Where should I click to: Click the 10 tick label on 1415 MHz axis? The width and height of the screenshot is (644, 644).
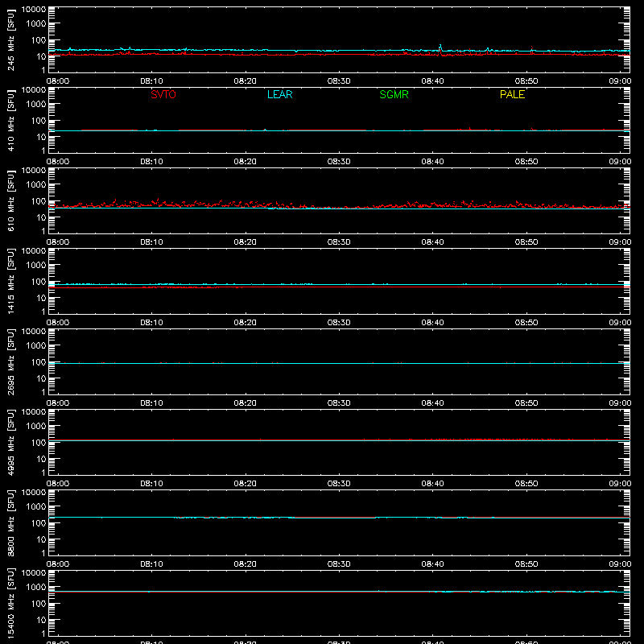pos(41,298)
